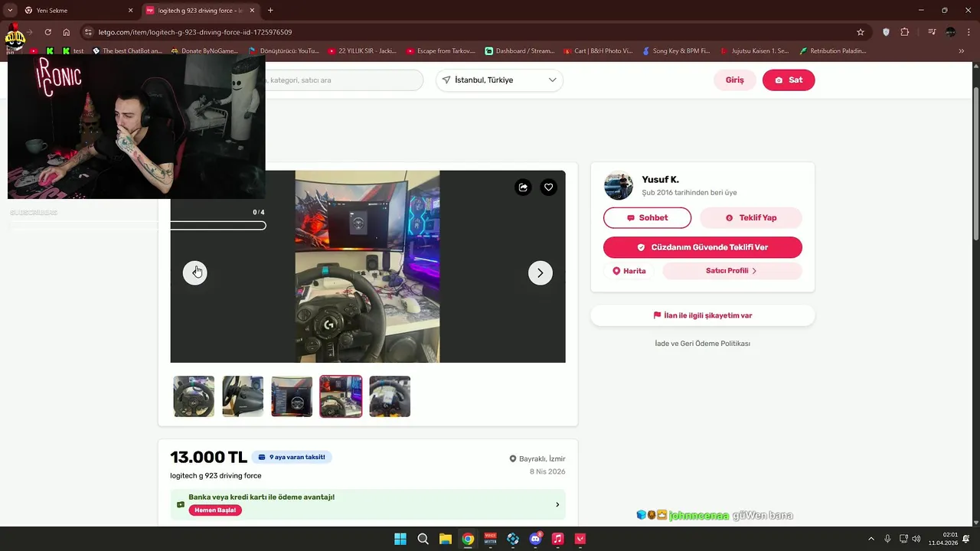This screenshot has height=551, width=980.
Task: Click taskbar clock showing 02:01
Action: (x=943, y=539)
